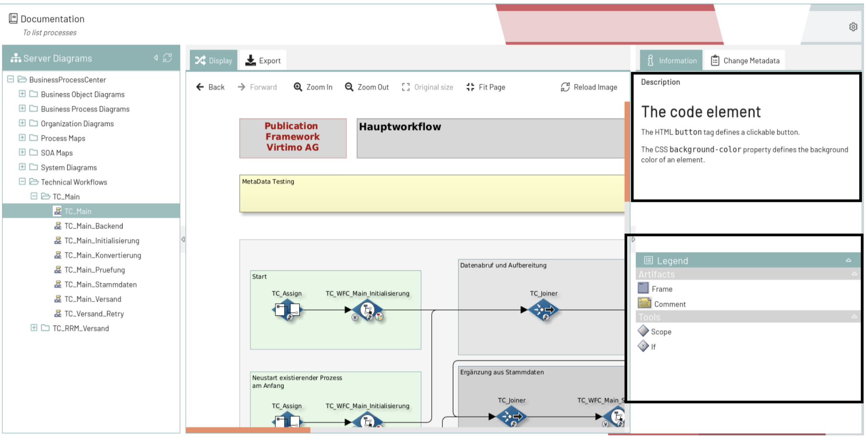Go back using the Back arrow

(x=200, y=87)
